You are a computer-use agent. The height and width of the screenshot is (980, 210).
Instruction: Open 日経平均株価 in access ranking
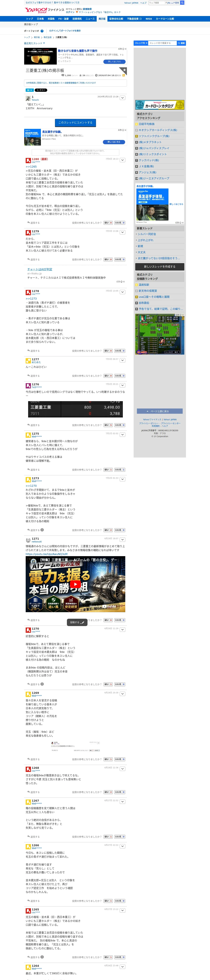pyautogui.click(x=147, y=124)
